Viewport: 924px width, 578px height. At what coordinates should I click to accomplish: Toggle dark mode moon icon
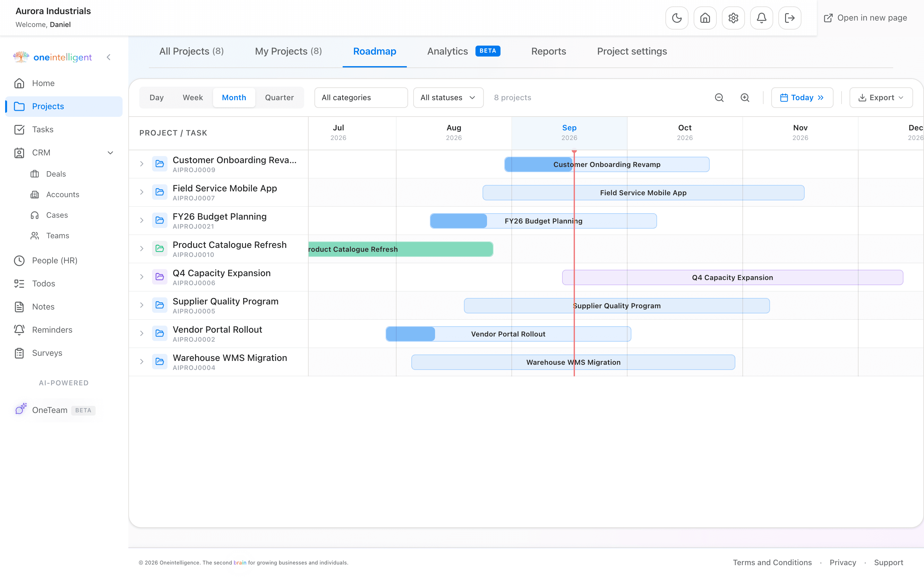point(677,18)
